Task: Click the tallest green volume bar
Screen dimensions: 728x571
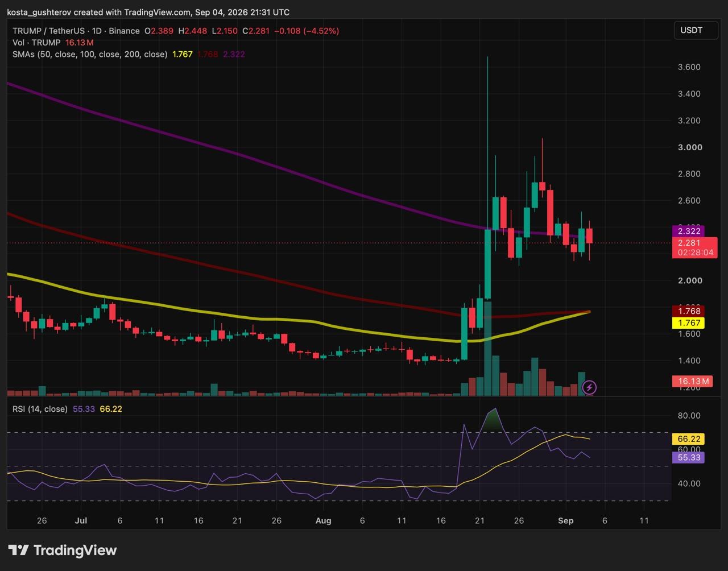Action: [487, 348]
